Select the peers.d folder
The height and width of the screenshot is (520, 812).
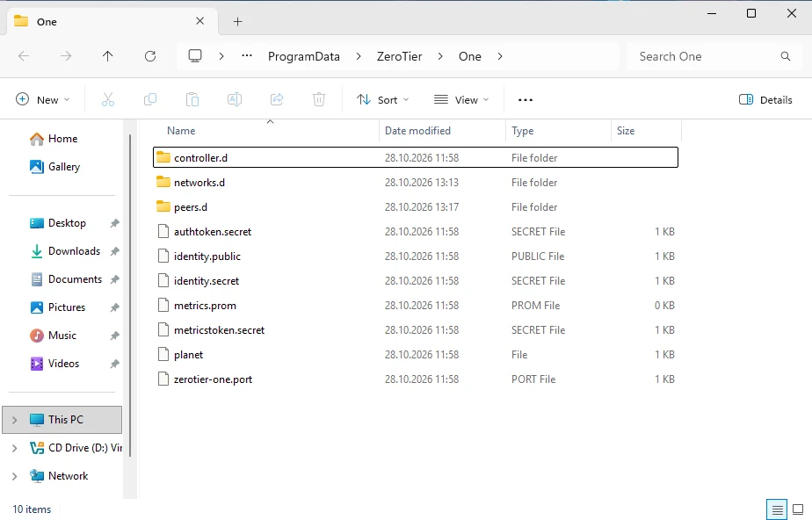point(416,207)
